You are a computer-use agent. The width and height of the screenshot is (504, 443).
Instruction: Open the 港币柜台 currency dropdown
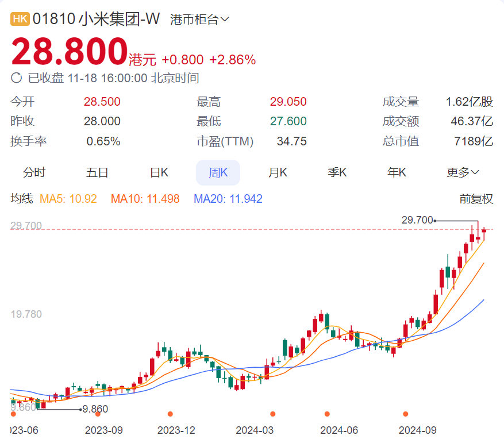(199, 20)
